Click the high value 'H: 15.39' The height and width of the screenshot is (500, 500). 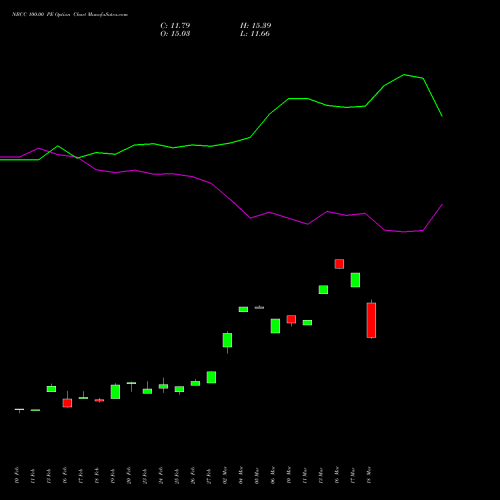click(x=256, y=26)
